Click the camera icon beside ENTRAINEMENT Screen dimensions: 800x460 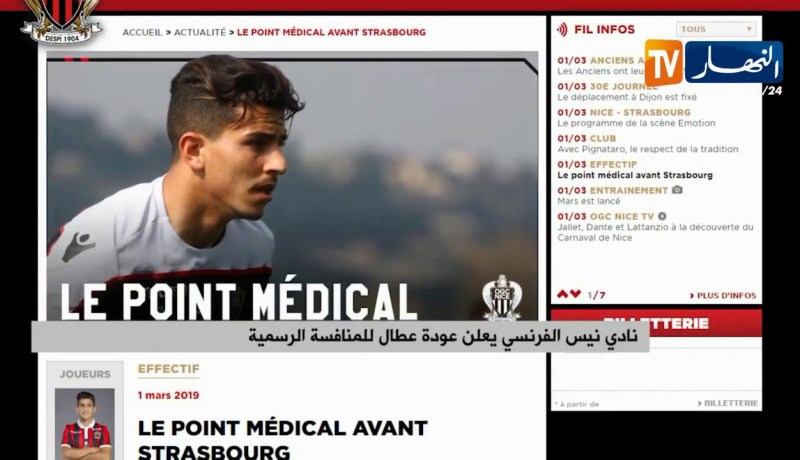point(677,190)
